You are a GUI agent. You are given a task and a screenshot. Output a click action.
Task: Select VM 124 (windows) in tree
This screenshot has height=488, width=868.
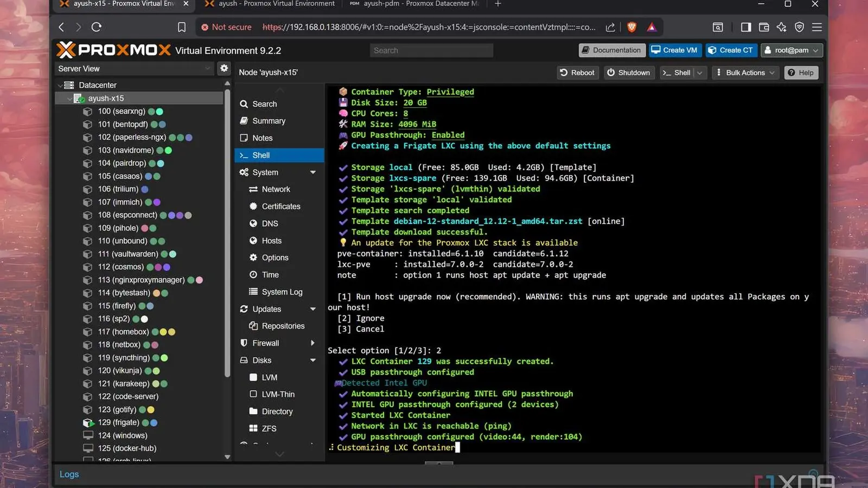click(122, 435)
